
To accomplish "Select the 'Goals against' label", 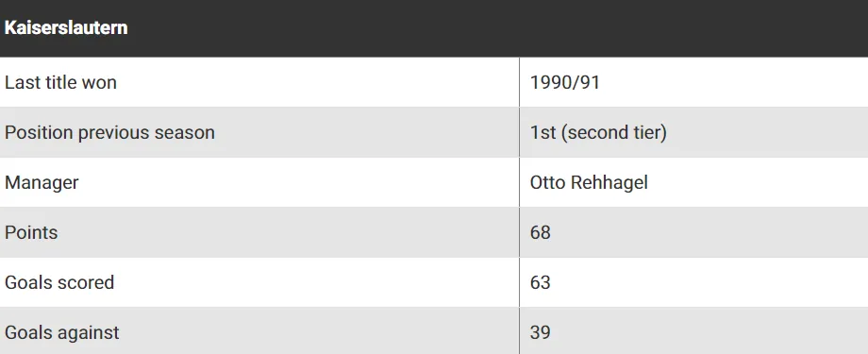I will [x=62, y=332].
